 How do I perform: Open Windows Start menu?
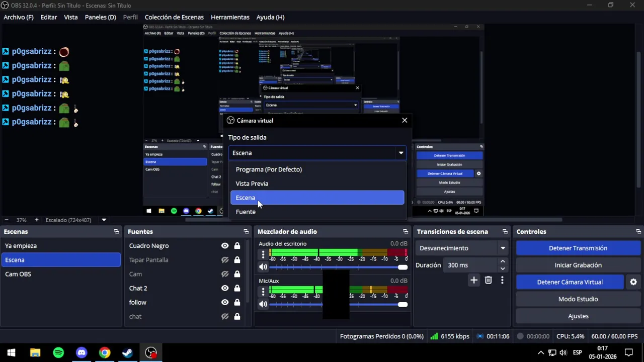pyautogui.click(x=11, y=353)
